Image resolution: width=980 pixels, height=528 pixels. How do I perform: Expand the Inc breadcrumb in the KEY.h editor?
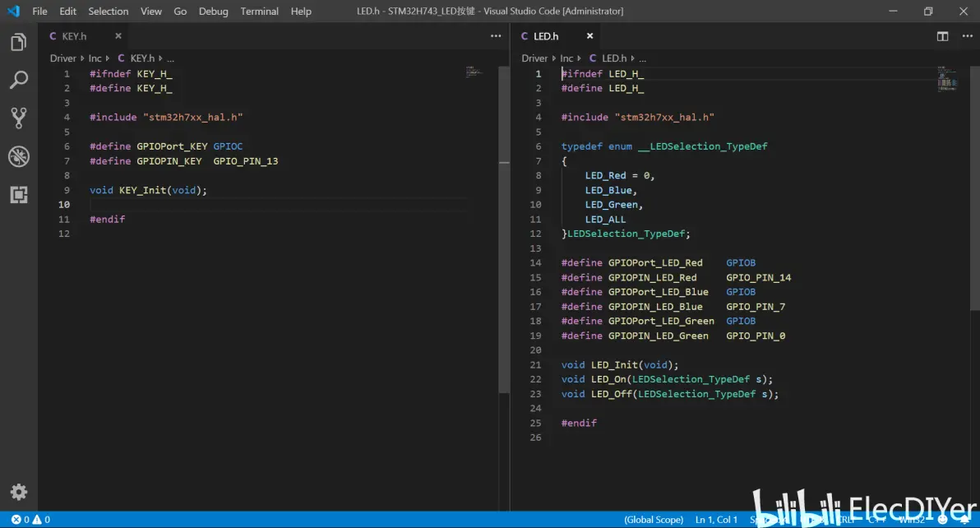[x=95, y=58]
